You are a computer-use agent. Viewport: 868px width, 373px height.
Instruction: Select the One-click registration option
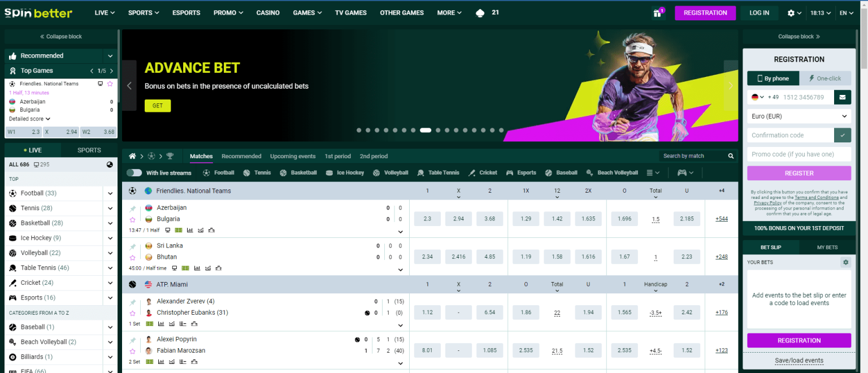(x=825, y=79)
